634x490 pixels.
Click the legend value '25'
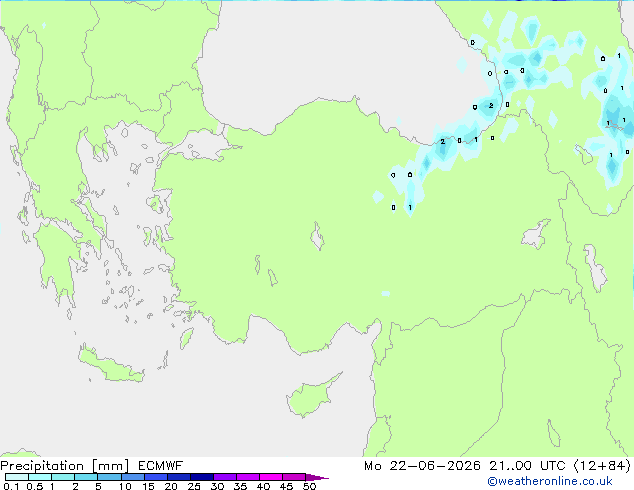click(194, 486)
